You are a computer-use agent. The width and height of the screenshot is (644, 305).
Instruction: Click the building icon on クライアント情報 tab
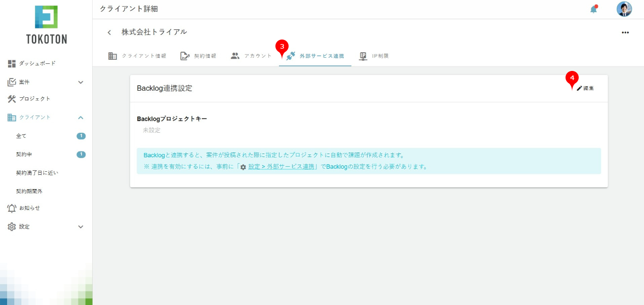tap(113, 56)
